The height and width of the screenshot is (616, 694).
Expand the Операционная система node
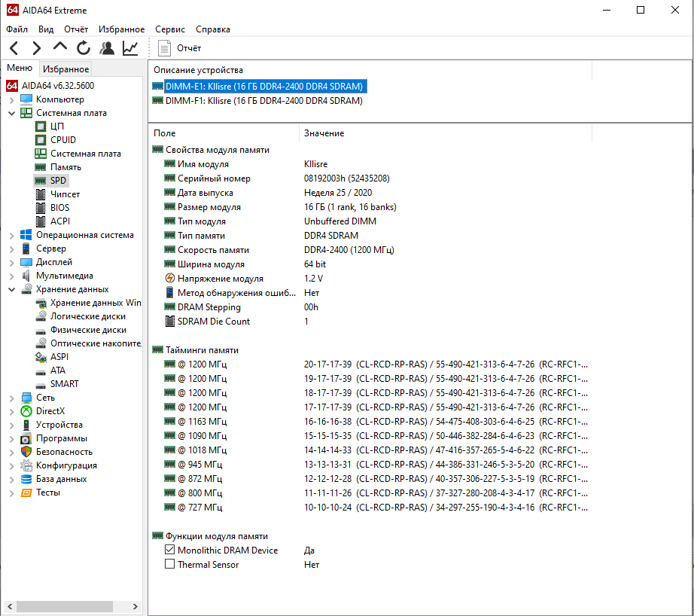(12, 235)
